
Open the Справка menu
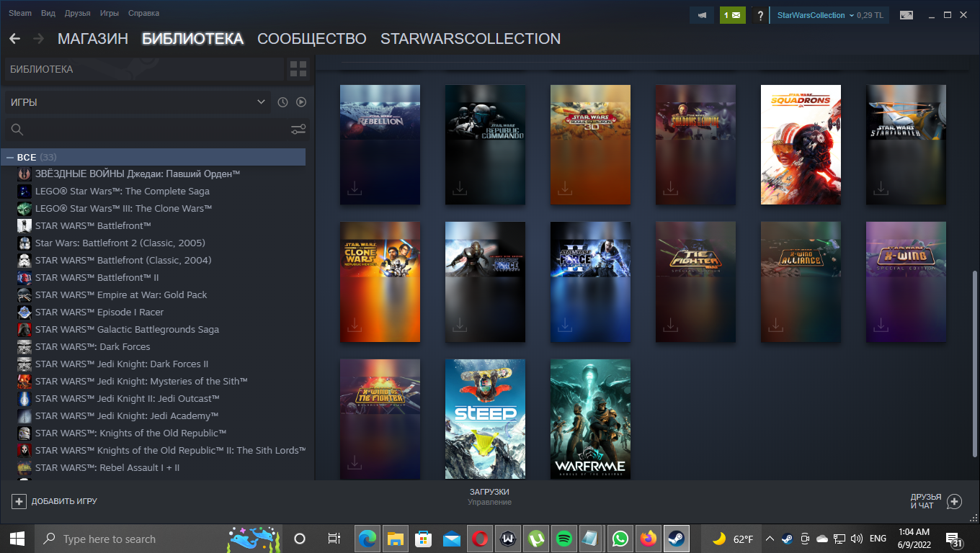tap(143, 13)
